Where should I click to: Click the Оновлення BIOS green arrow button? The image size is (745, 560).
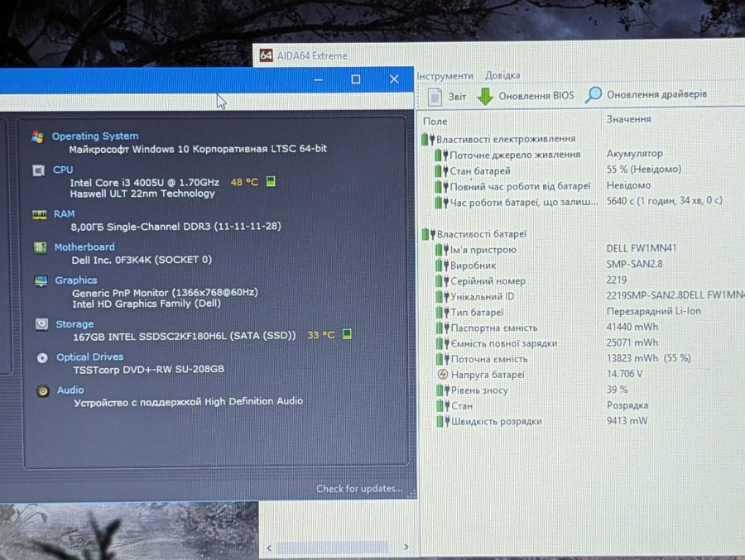(526, 96)
